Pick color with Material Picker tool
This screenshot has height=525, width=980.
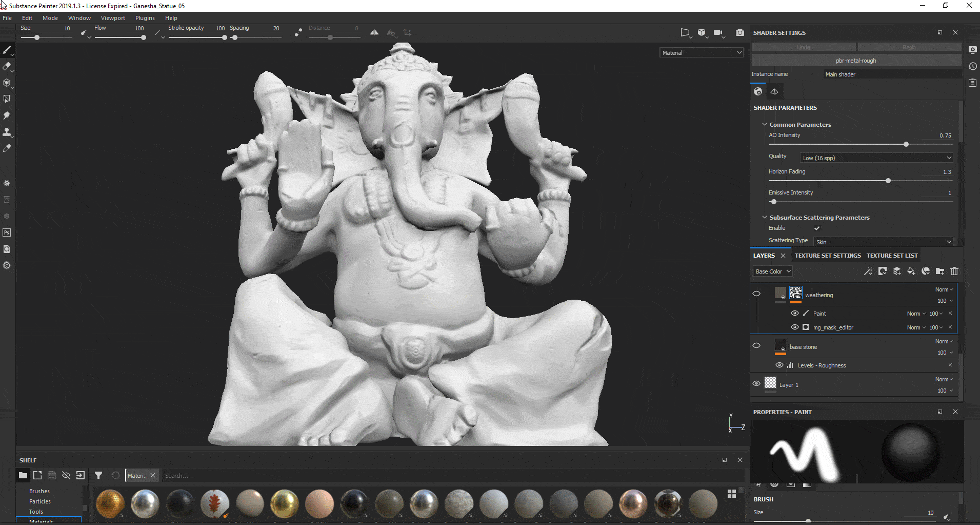(x=7, y=148)
